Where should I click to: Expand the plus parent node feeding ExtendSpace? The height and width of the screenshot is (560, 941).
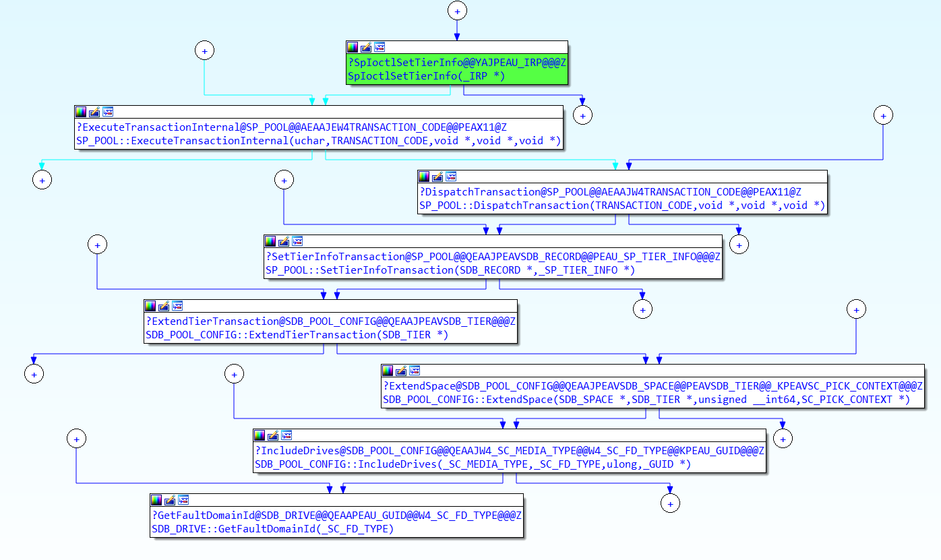(x=856, y=309)
